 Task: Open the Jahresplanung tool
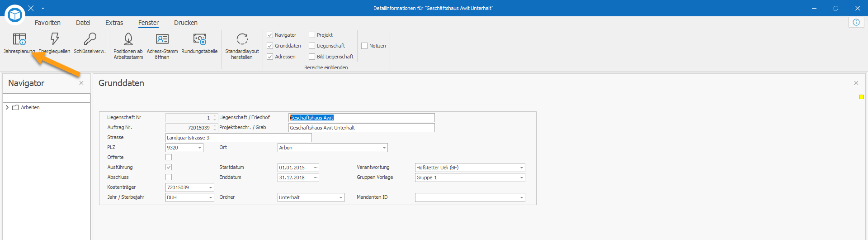coord(19,44)
